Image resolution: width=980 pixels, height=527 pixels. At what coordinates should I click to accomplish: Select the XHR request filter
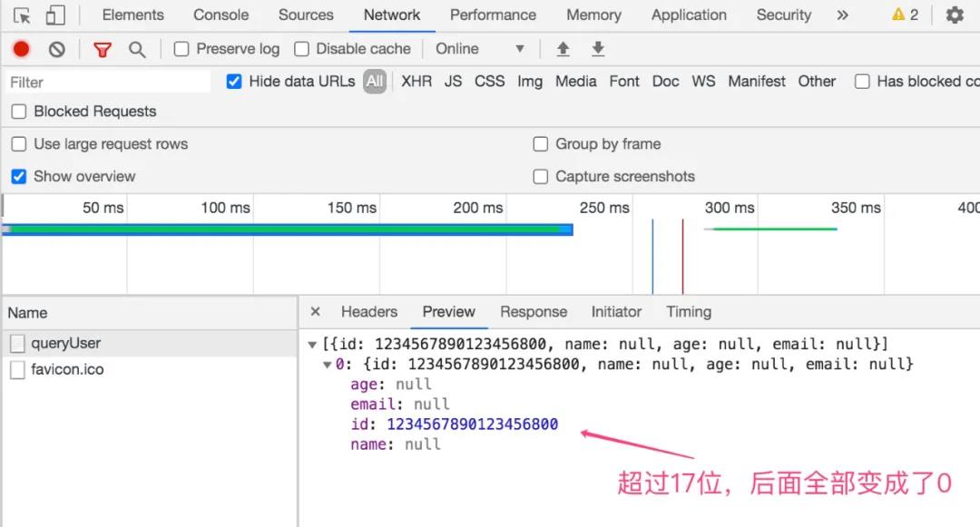coord(416,81)
